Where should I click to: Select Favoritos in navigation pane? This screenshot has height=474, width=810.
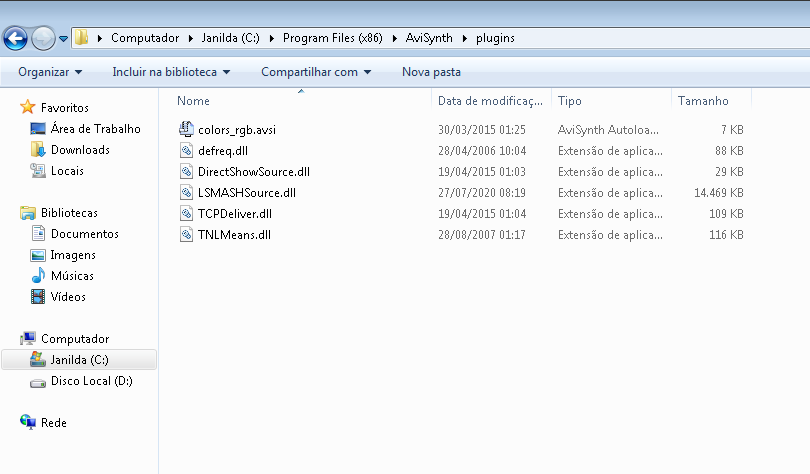[x=65, y=108]
